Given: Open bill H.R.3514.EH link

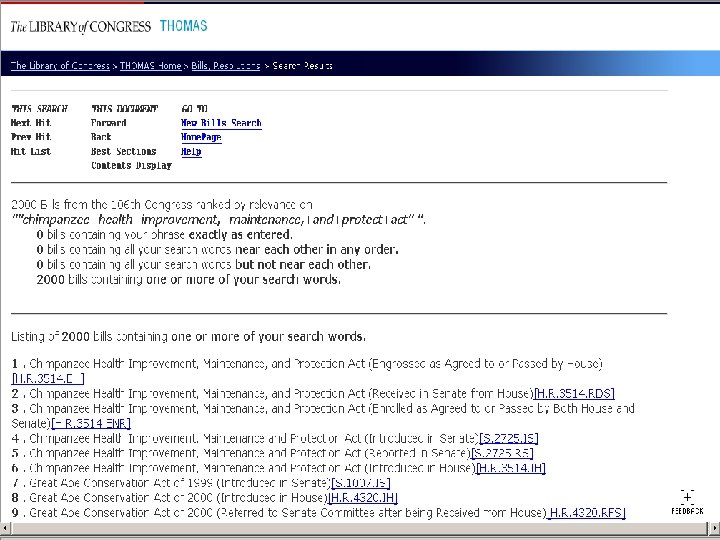Looking at the screenshot, I should [x=48, y=378].
